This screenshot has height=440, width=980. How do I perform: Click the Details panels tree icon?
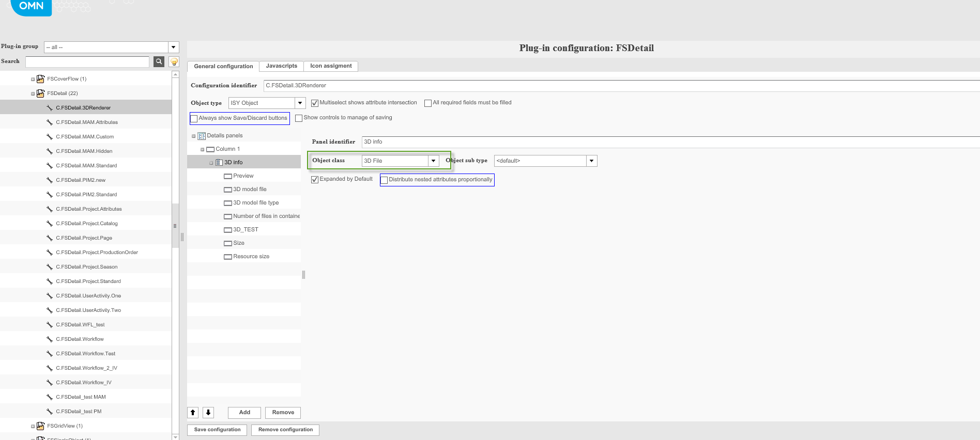(202, 136)
